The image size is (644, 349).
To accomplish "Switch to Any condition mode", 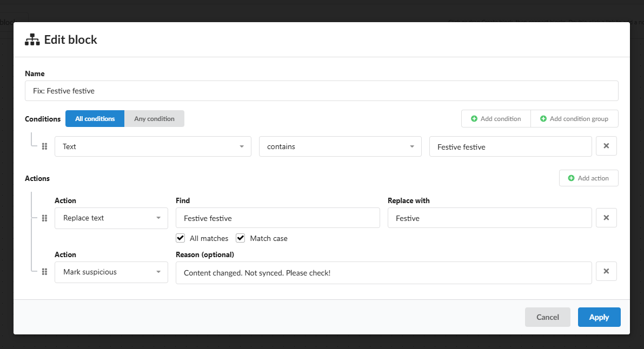I will tap(154, 119).
